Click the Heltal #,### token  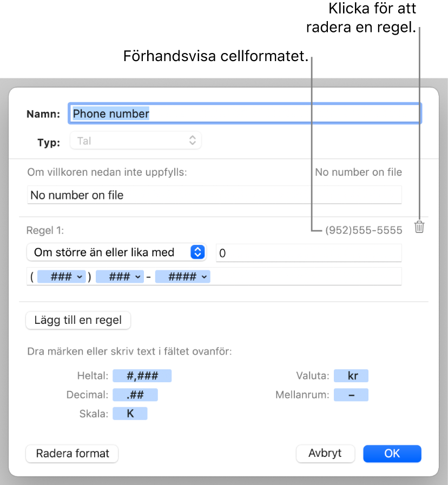pos(142,376)
